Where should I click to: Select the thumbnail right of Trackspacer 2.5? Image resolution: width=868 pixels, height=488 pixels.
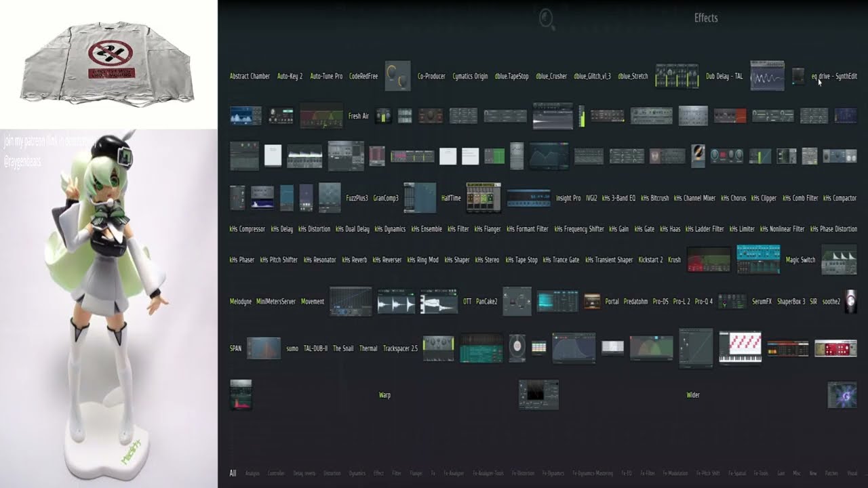pyautogui.click(x=439, y=348)
